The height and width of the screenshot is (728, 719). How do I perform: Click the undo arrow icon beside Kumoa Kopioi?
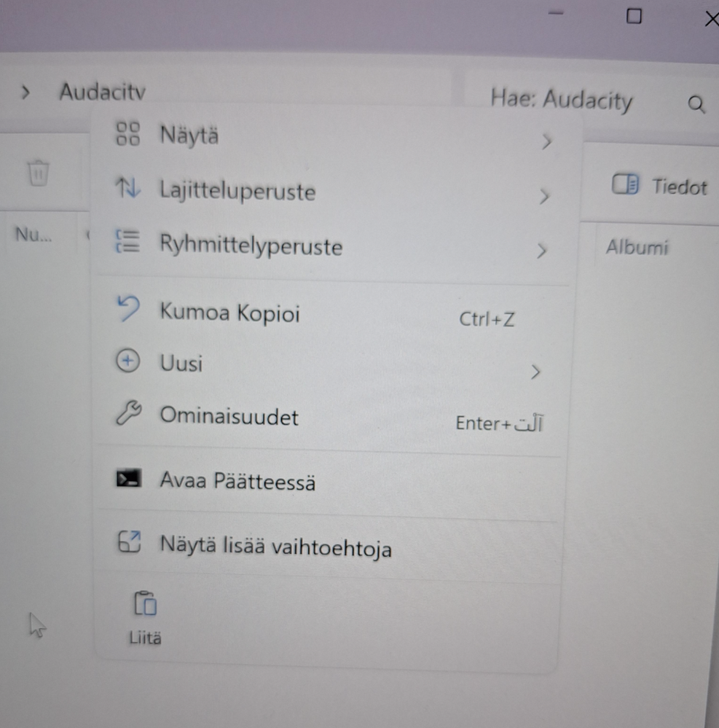point(128,308)
